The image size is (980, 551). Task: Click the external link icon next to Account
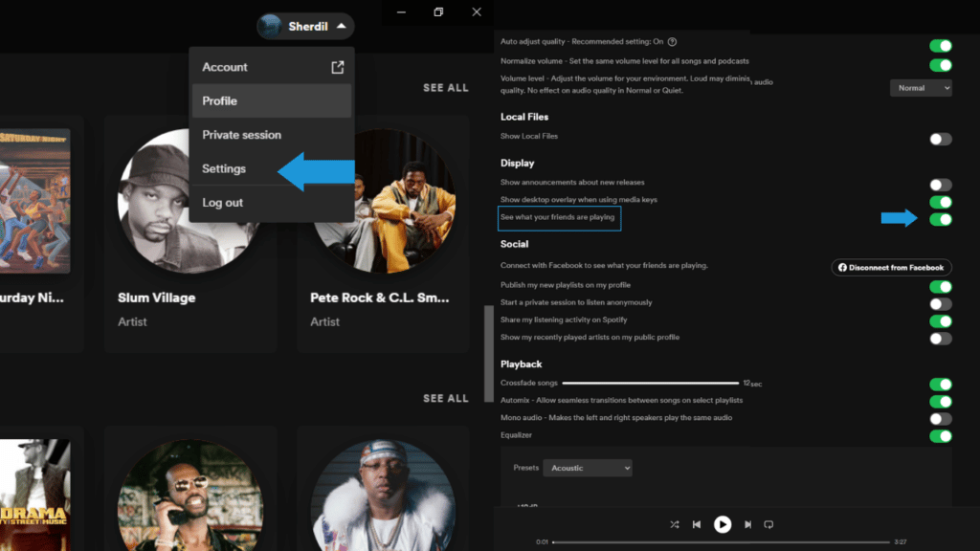pos(338,67)
